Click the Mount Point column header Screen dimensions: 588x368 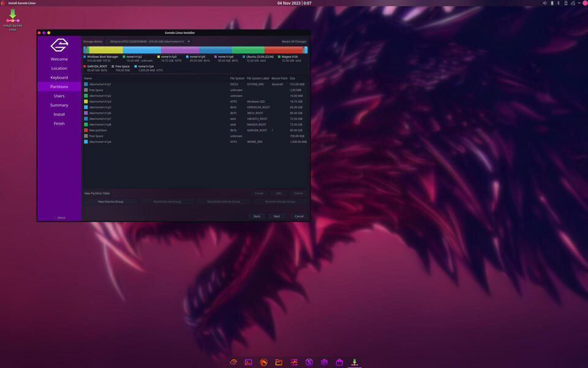(x=279, y=79)
